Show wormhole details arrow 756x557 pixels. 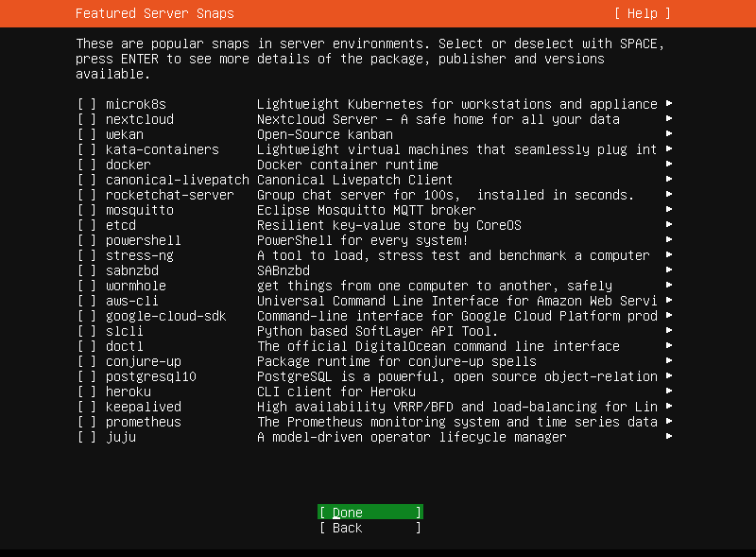669,285
